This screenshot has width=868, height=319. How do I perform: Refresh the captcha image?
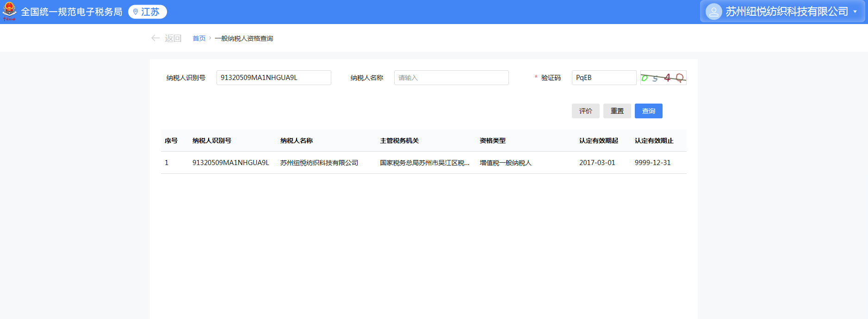[663, 78]
